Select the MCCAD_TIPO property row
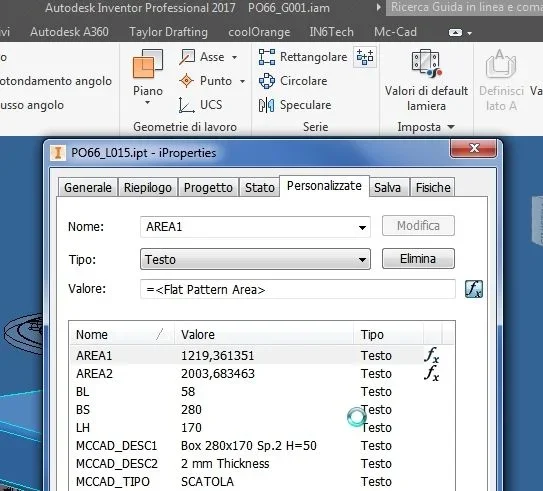This screenshot has width=543, height=491. click(262, 481)
